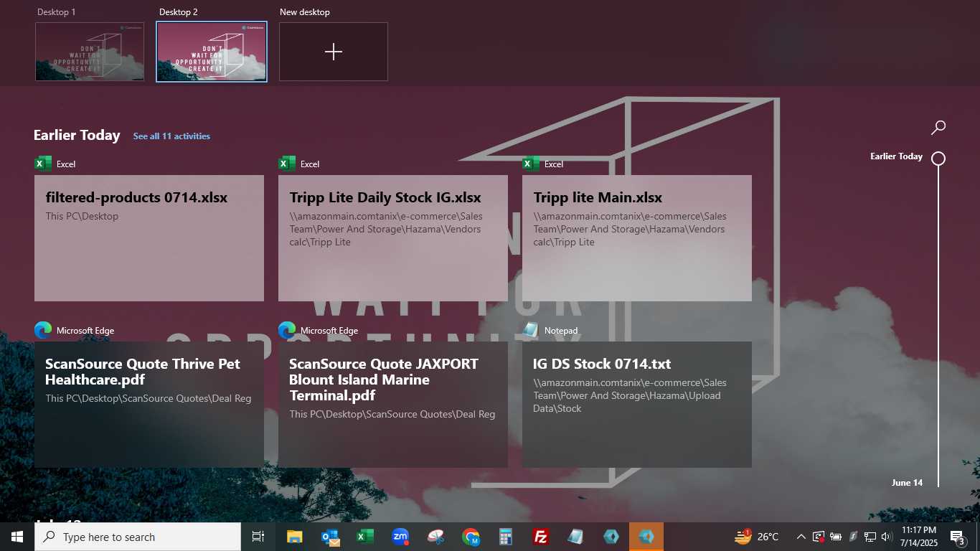Screen dimensions: 980x551
Task: Click the Task View taskbar button
Action: 258,537
